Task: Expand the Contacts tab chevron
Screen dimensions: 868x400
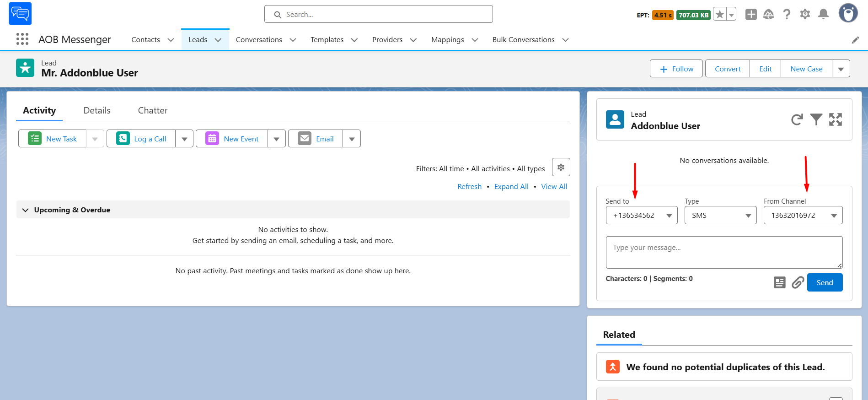Action: (x=171, y=40)
